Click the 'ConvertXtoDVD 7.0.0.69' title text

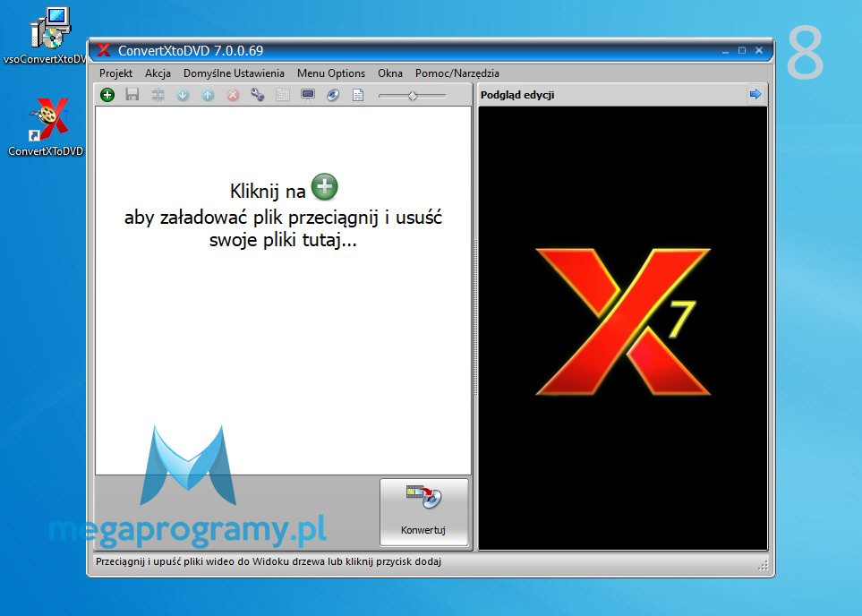coord(191,51)
